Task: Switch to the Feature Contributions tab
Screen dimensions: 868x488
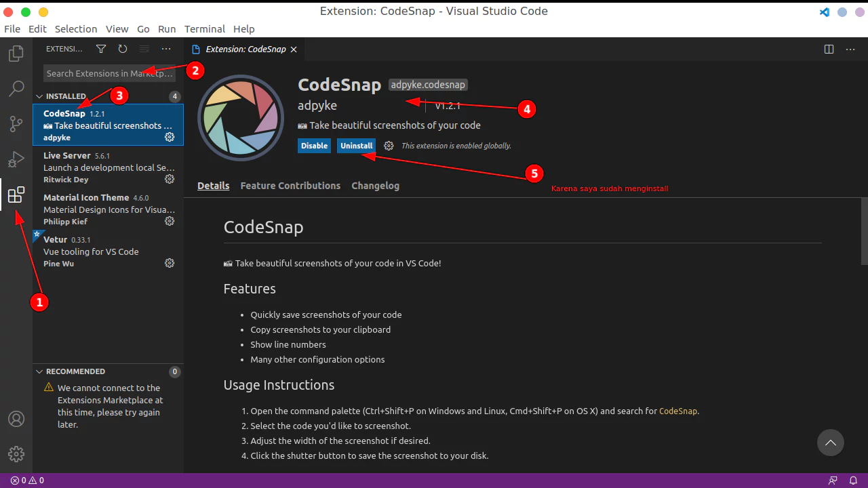Action: (x=290, y=186)
